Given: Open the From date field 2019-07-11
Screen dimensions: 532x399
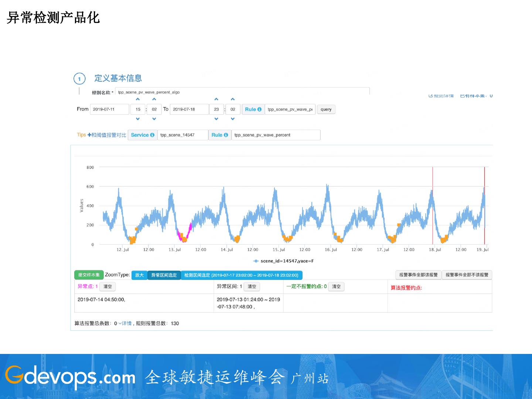Looking at the screenshot, I should click(x=110, y=109).
